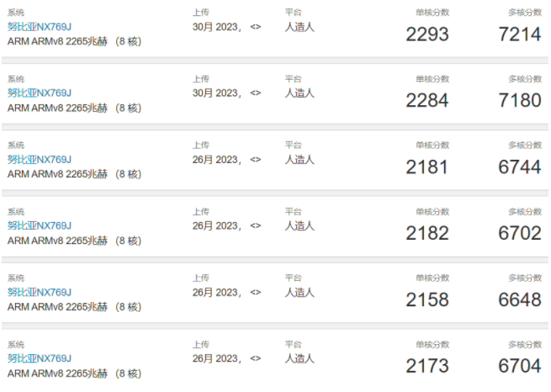Screen dimensions: 551x392
Task: Click the single-core score 2158
Action: (427, 300)
